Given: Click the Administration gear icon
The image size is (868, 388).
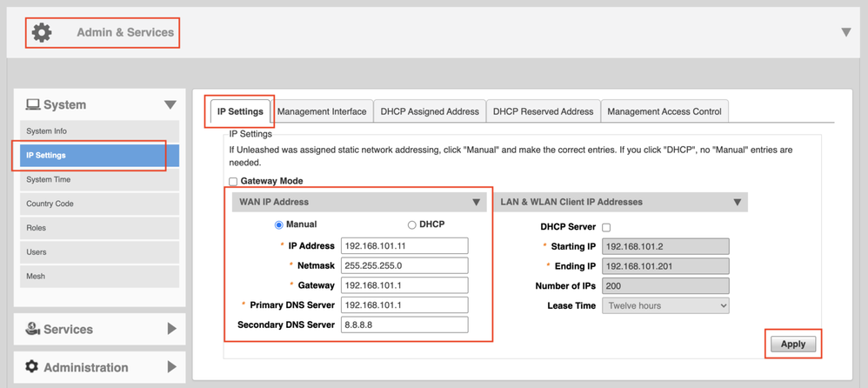Looking at the screenshot, I should pos(32,367).
